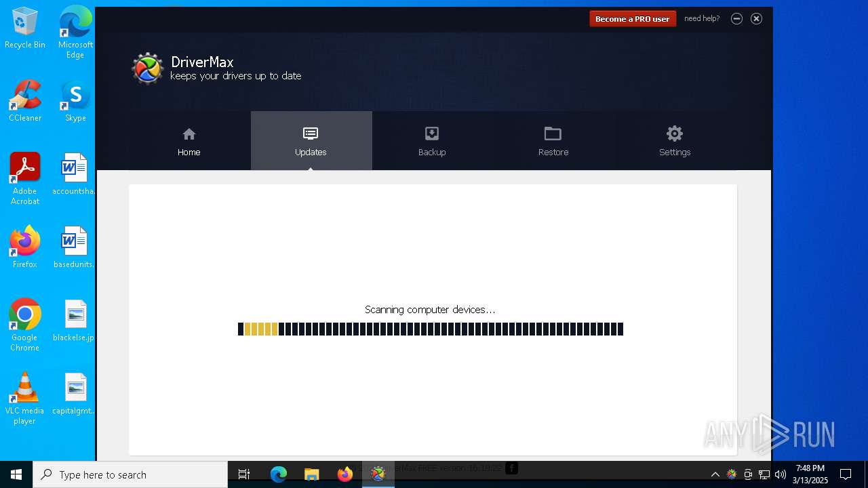
Task: Launch Google Chrome from the desktop
Action: point(25,325)
